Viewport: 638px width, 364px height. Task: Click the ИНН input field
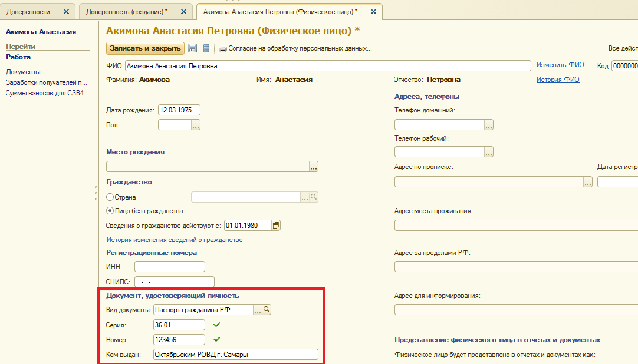pos(170,266)
